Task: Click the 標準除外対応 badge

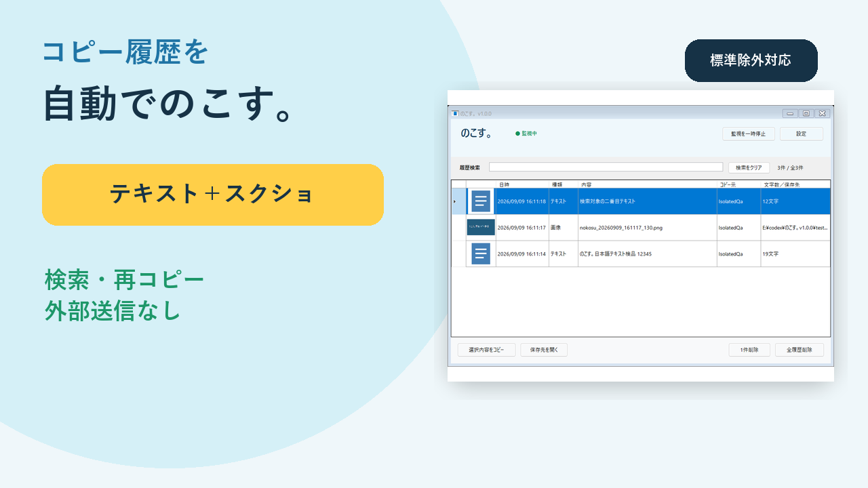Action: (751, 60)
